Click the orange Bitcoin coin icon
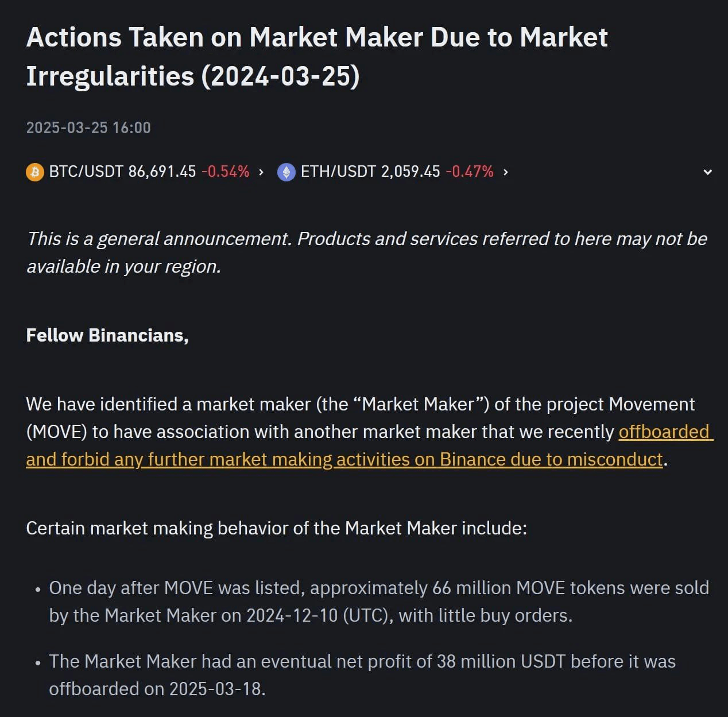 pyautogui.click(x=35, y=172)
